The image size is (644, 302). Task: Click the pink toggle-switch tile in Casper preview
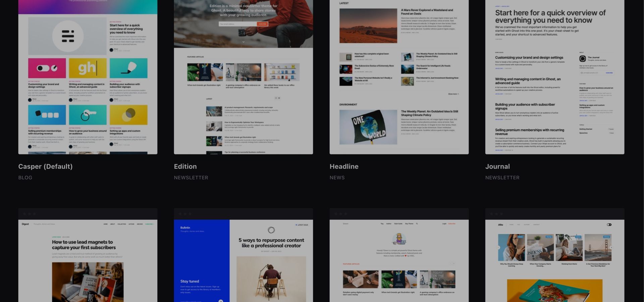(x=47, y=68)
